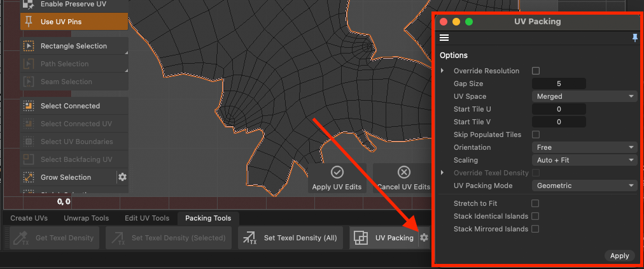Click the Use UV Pins pin icon

tap(29, 22)
